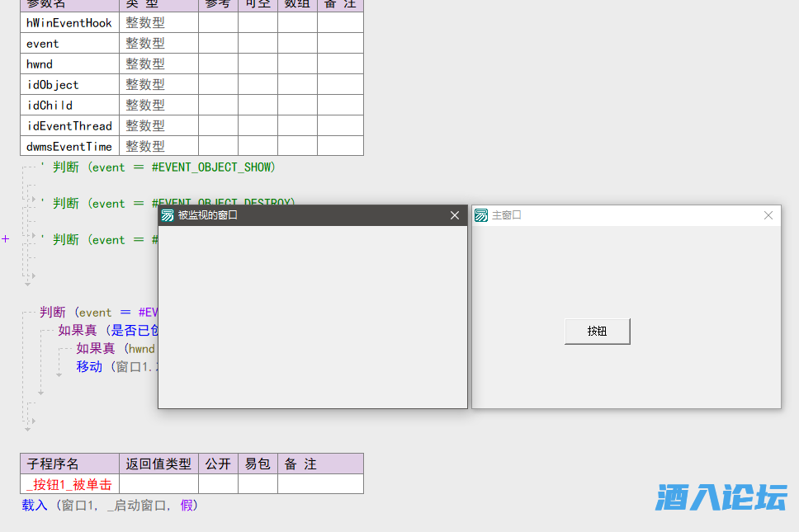Image resolution: width=799 pixels, height=532 pixels.
Task: Toggle the 参考 cell for the event parameter
Action: pos(218,44)
